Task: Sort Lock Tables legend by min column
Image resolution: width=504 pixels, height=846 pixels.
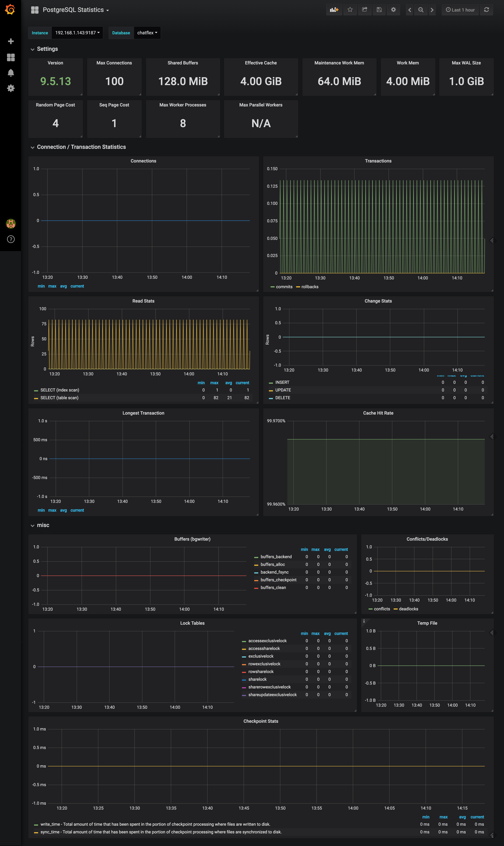Action: coord(304,633)
